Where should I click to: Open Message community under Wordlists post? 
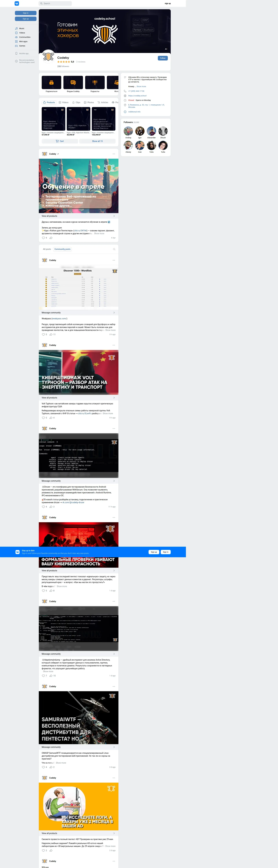coord(78,313)
